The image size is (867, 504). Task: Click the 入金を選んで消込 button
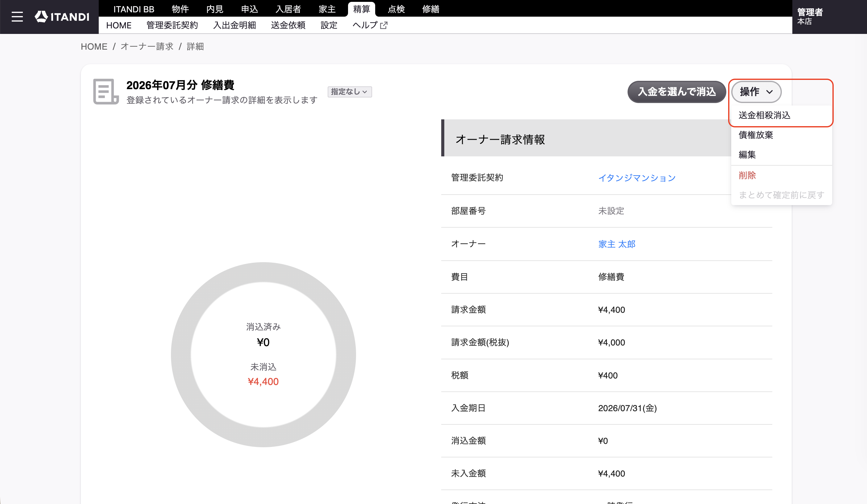676,92
